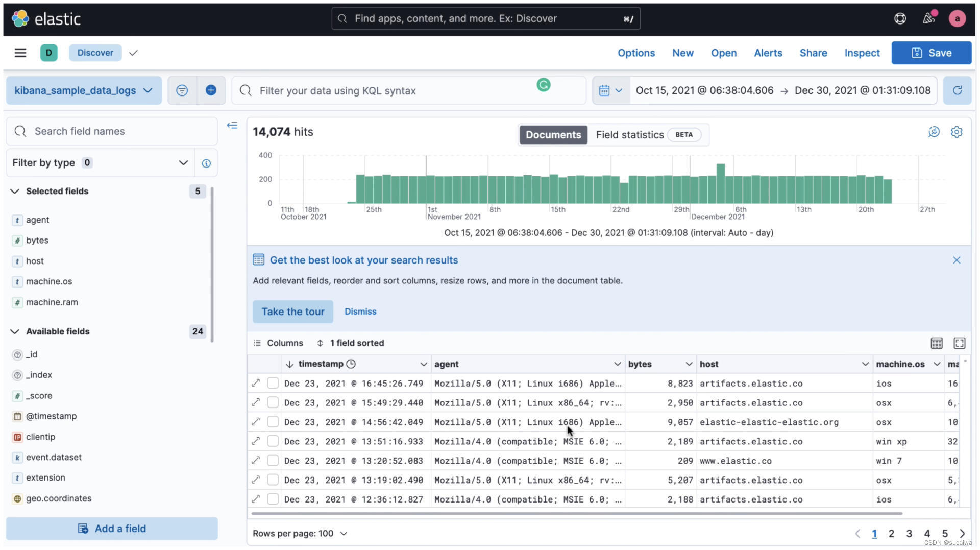This screenshot has height=550, width=980.
Task: Open Rows per page selector
Action: [x=300, y=533]
